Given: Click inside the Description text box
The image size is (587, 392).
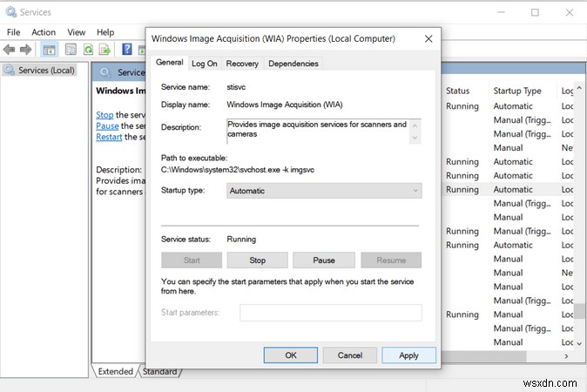Looking at the screenshot, I should [318, 131].
